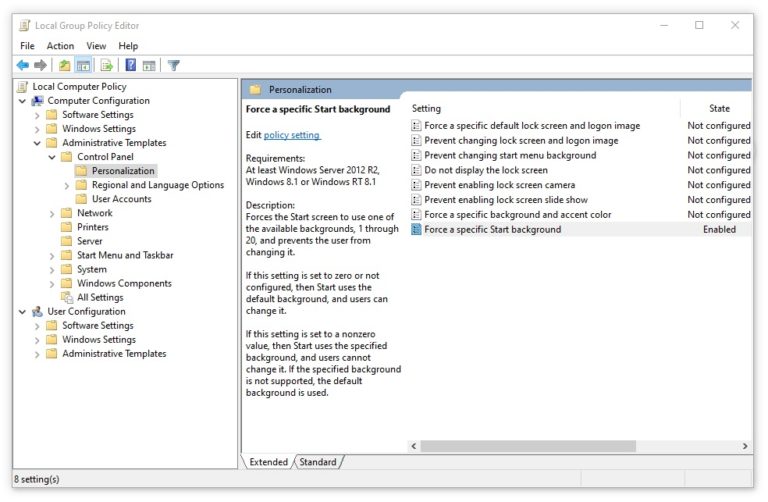
Task: Click the Back arrow in toolbar
Action: (22, 66)
